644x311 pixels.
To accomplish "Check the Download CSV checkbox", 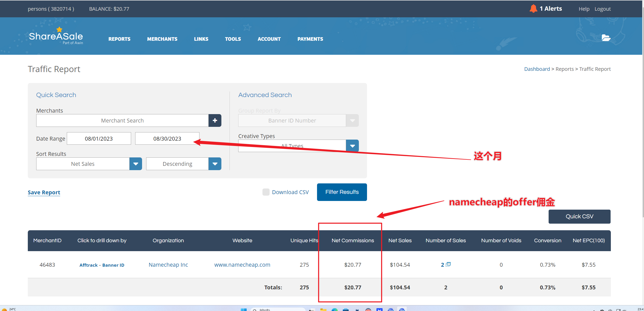I will tap(266, 192).
